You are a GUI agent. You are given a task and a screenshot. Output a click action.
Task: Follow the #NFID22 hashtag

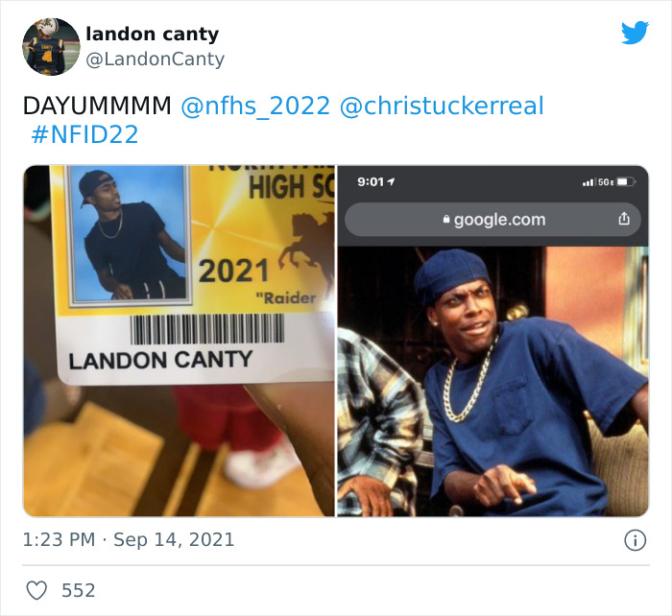[x=84, y=134]
